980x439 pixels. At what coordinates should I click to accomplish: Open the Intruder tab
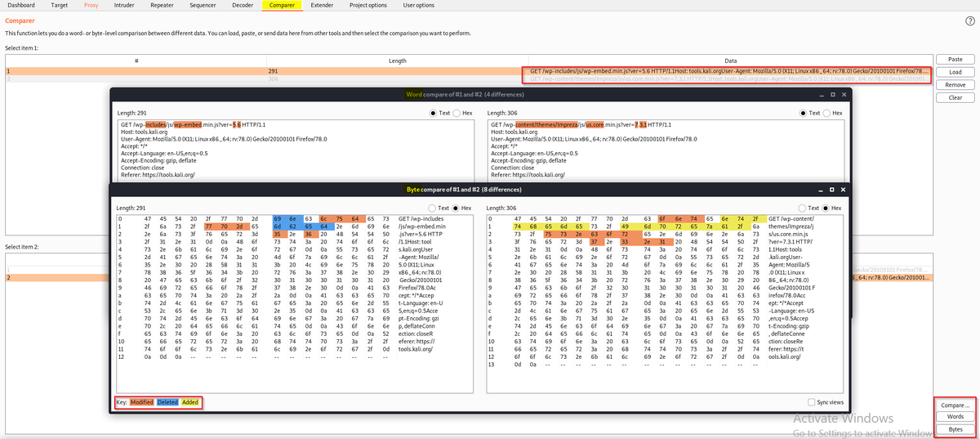point(124,5)
